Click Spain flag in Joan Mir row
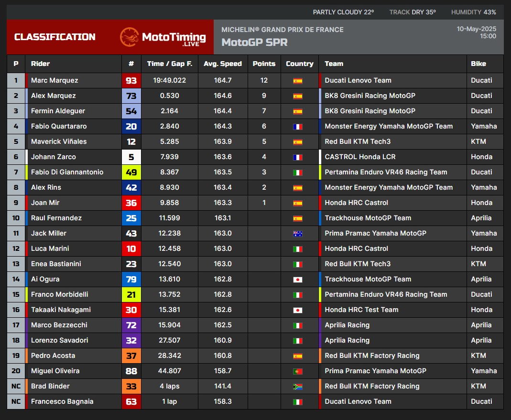The image size is (511, 420). pyautogui.click(x=297, y=204)
